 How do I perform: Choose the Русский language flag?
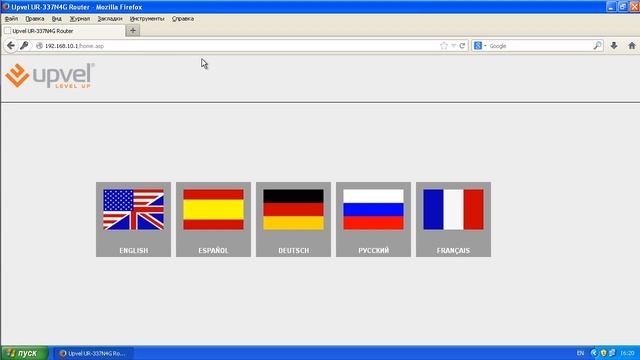coord(373,219)
